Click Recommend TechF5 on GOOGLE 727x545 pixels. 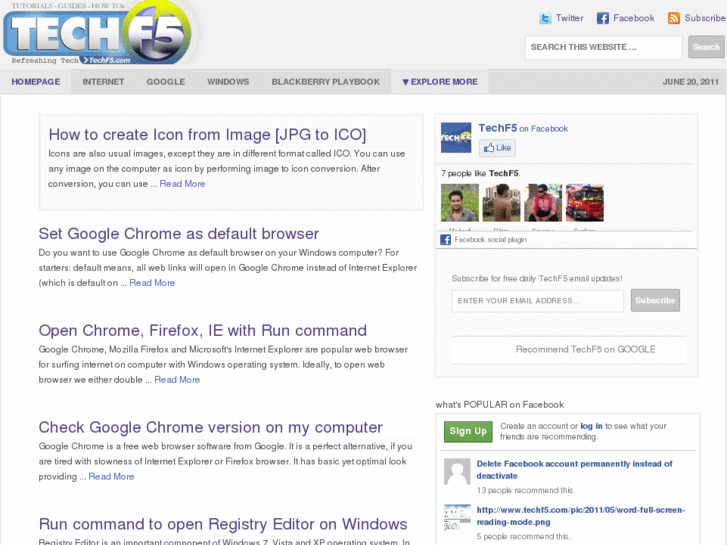coord(585,350)
